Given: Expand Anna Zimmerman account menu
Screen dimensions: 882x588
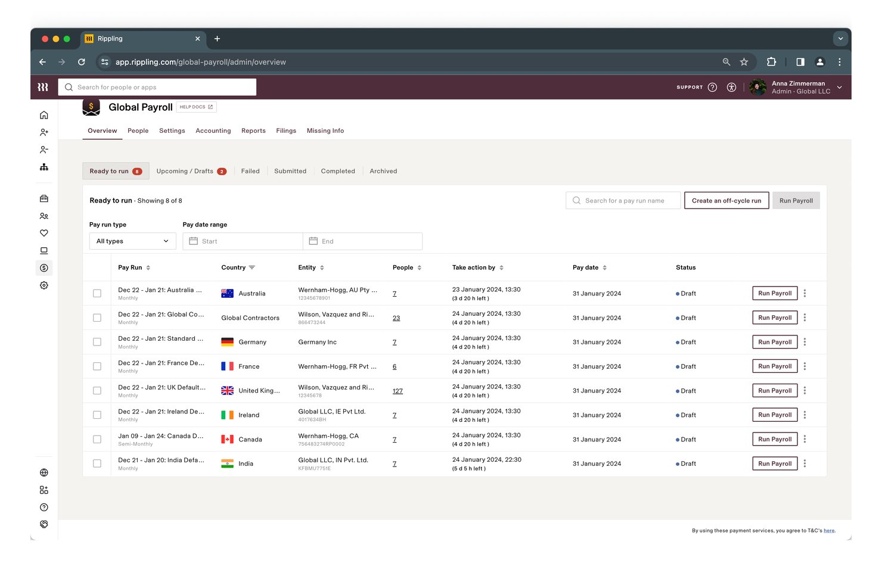Looking at the screenshot, I should 839,87.
